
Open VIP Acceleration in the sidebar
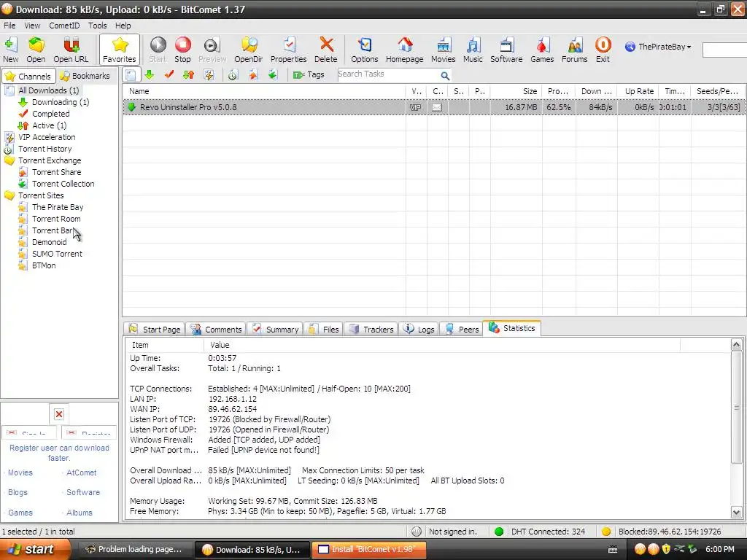click(x=47, y=137)
